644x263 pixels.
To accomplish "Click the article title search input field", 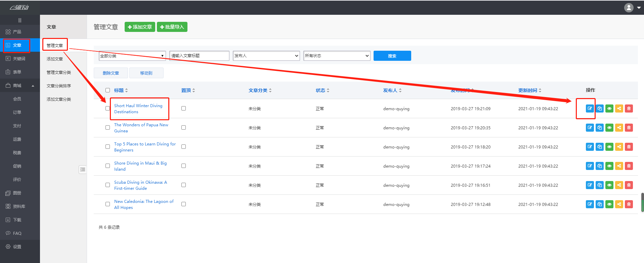I will coord(199,56).
